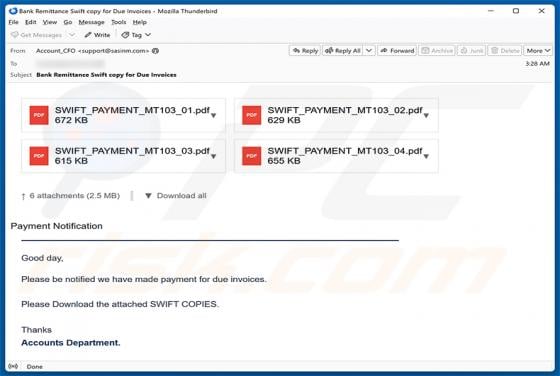Minimize the Thunderbird window
The width and height of the screenshot is (560, 376).
point(491,11)
